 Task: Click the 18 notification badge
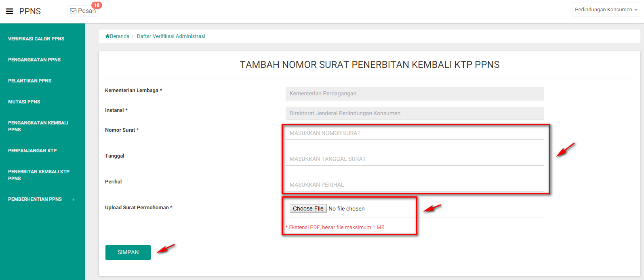click(x=97, y=5)
